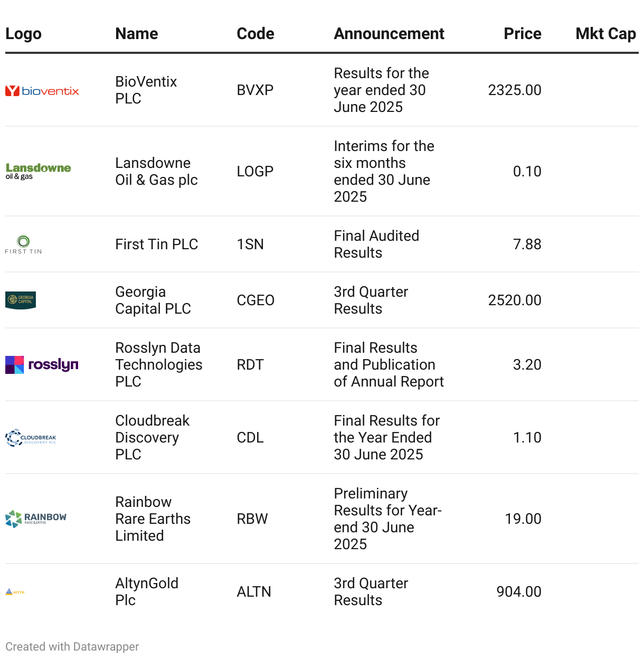Sort table by Name column header
Screen dimensions: 644x659
click(137, 34)
